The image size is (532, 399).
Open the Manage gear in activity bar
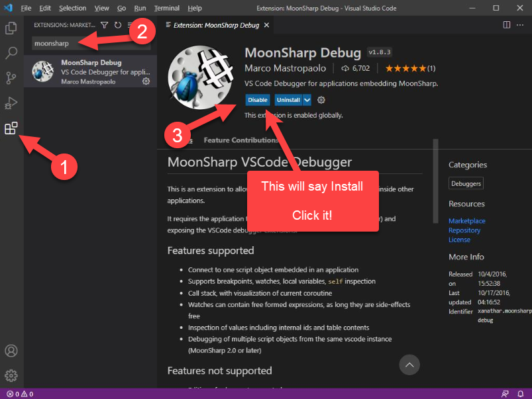coord(11,376)
